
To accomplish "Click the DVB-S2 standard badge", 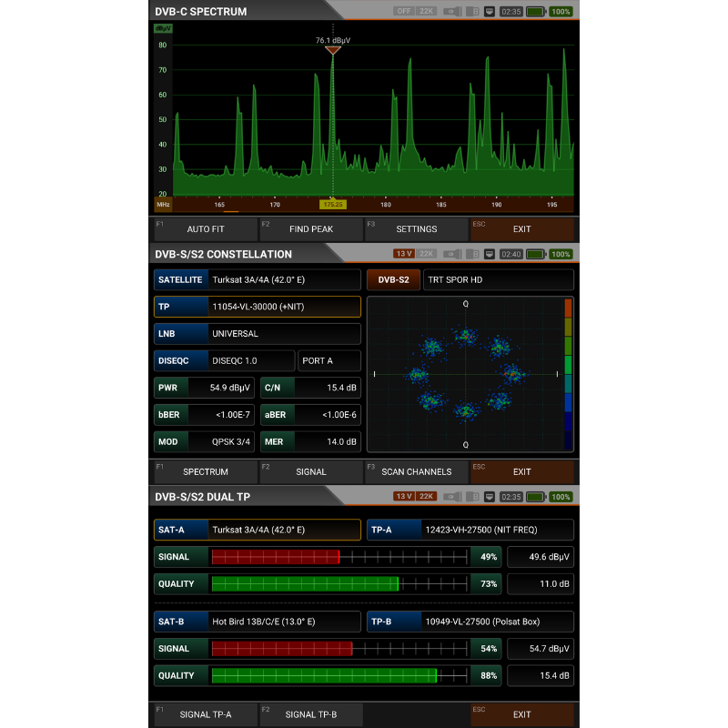I will (394, 280).
